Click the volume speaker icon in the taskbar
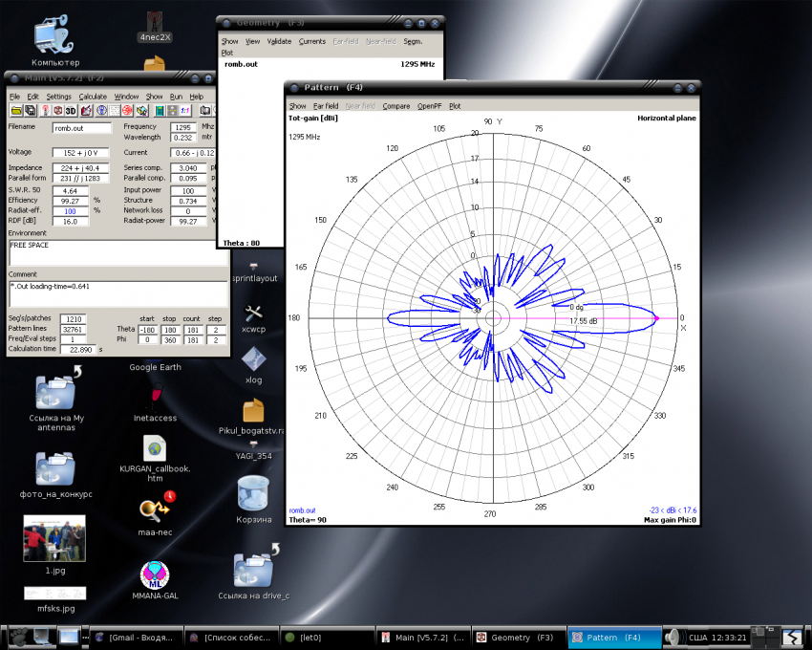The image size is (812, 650). tap(673, 637)
